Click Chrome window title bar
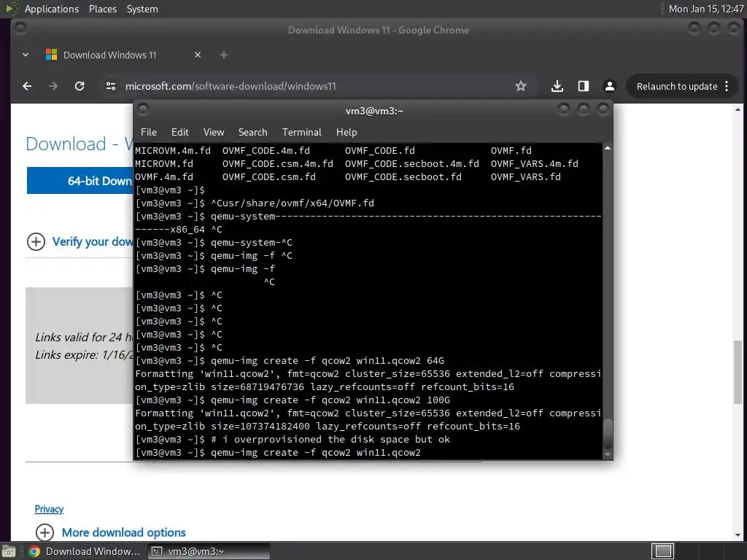The height and width of the screenshot is (560, 747). [379, 30]
